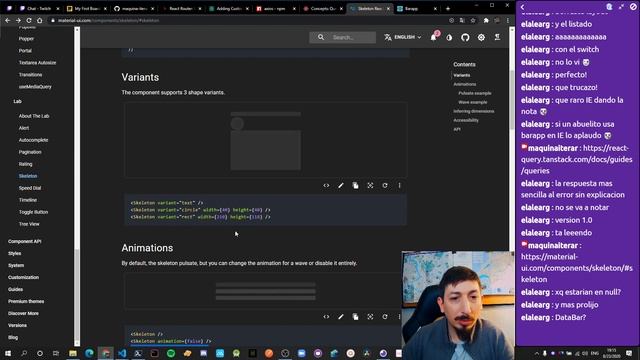
Task: Switch to My First Board browser tab
Action: click(87, 8)
